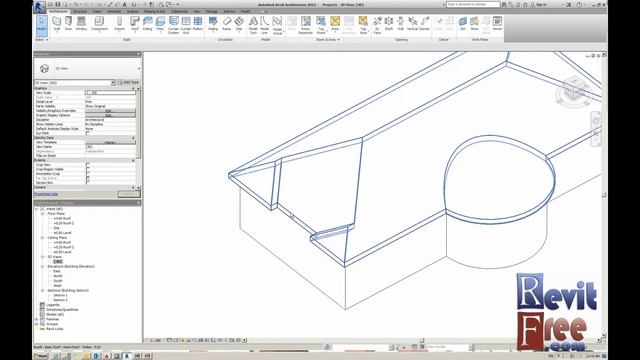Toggle the Sun Path checkbox
The width and height of the screenshot is (640, 360).
click(x=88, y=133)
